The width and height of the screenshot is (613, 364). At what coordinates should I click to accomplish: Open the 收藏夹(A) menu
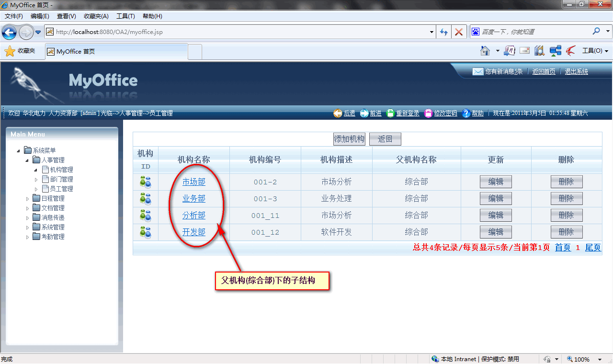tap(96, 16)
